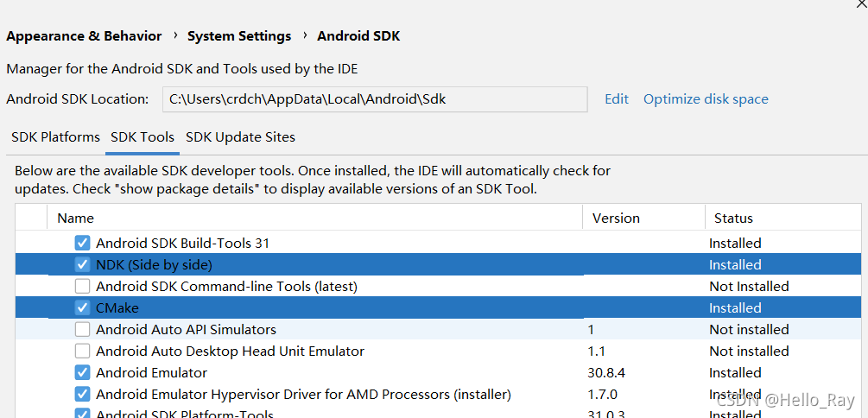The image size is (868, 418).
Task: Check Android SDK Command-line Tools (latest)
Action: (x=83, y=286)
